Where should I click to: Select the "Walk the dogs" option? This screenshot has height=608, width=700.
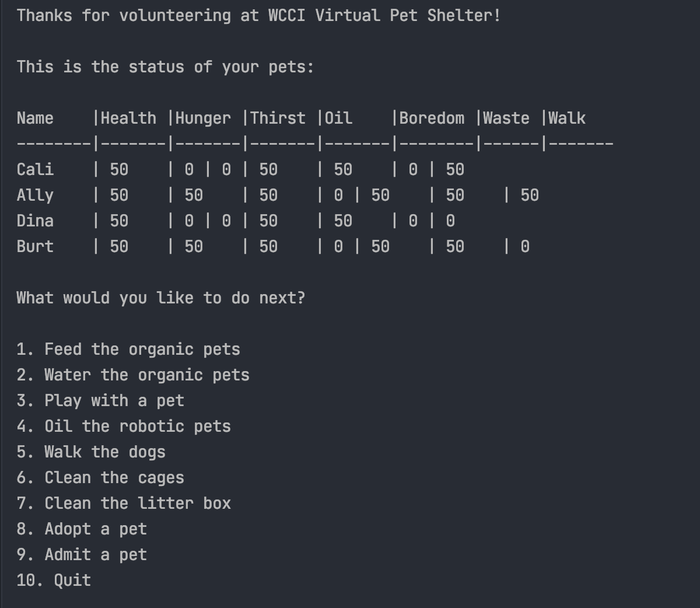(91, 452)
